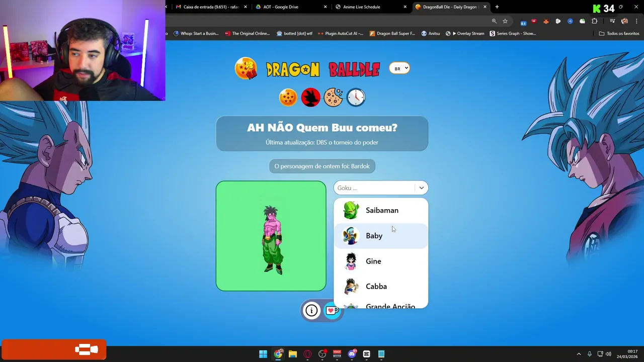The height and width of the screenshot is (362, 644).
Task: Open the botted [dot] wtf bookmark
Action: (x=294, y=34)
